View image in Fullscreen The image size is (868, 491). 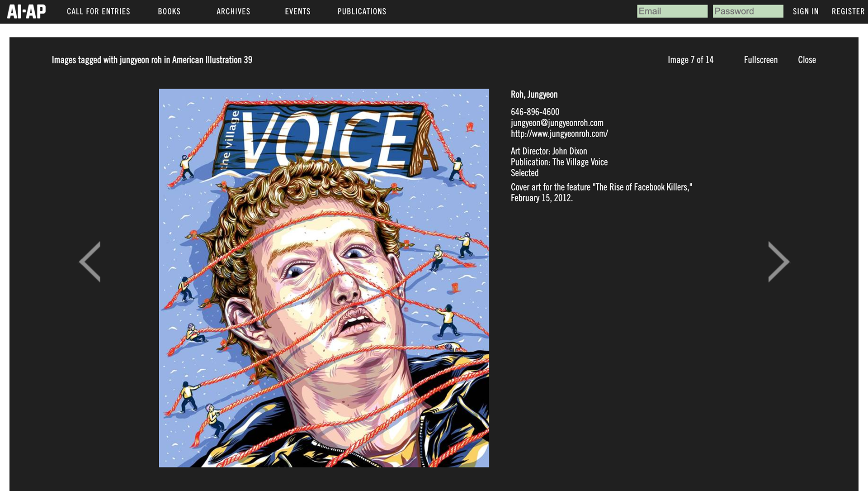(760, 60)
